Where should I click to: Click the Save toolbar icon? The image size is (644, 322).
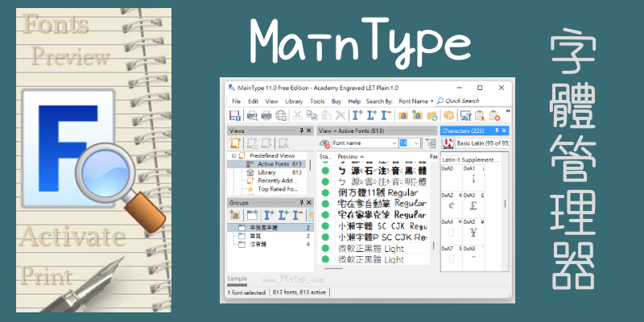pyautogui.click(x=235, y=115)
